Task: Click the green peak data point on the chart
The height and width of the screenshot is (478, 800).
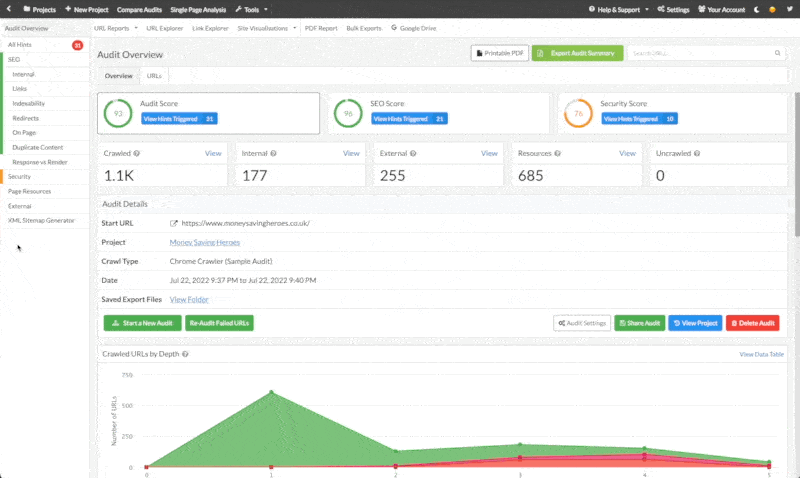Action: [x=270, y=392]
